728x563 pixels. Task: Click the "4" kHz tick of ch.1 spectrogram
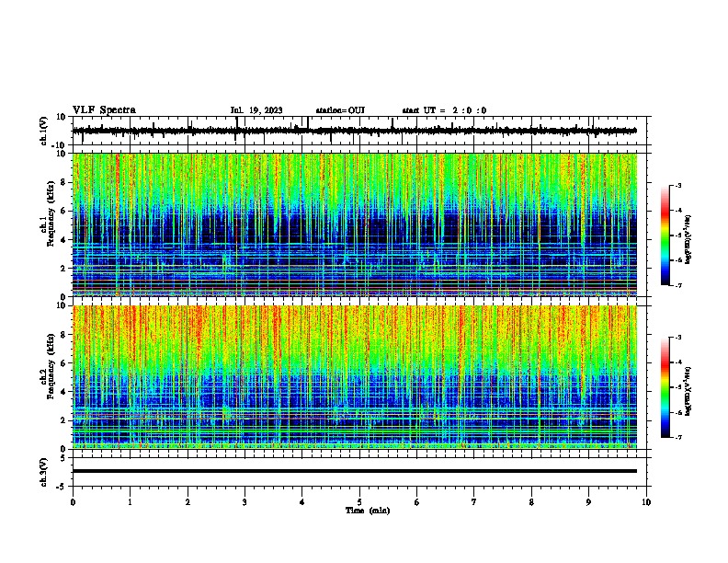click(x=63, y=240)
